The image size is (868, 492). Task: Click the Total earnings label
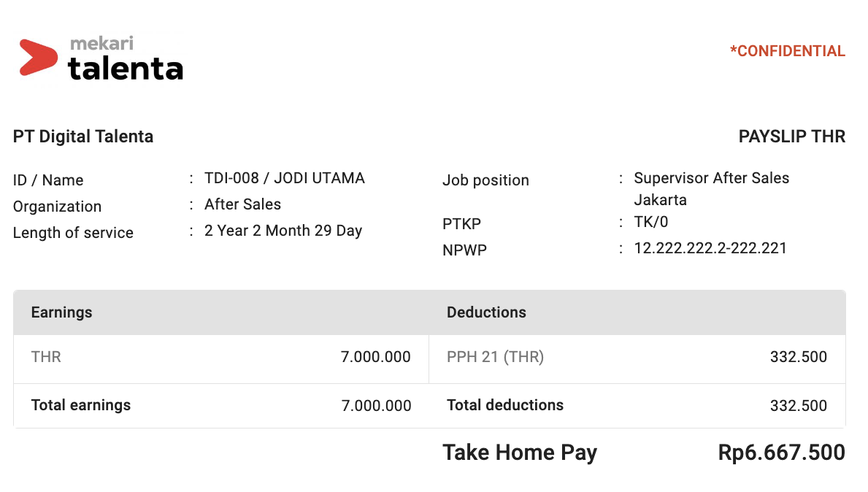[x=81, y=405]
